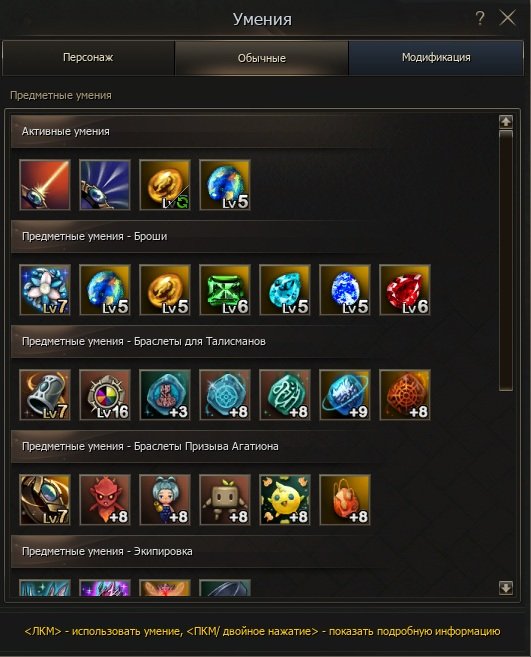Use the golden coin skill with refresh arrows
The height and width of the screenshot is (657, 531).
coord(165,185)
